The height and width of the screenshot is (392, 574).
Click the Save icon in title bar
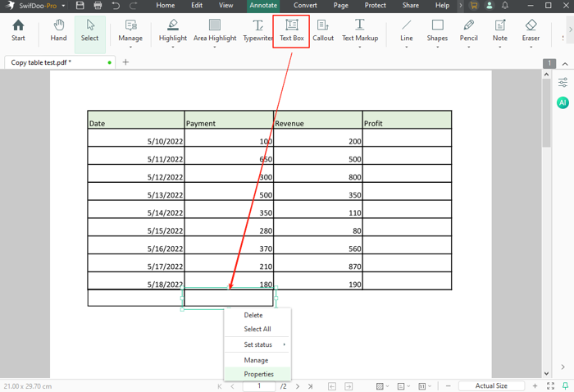point(80,6)
